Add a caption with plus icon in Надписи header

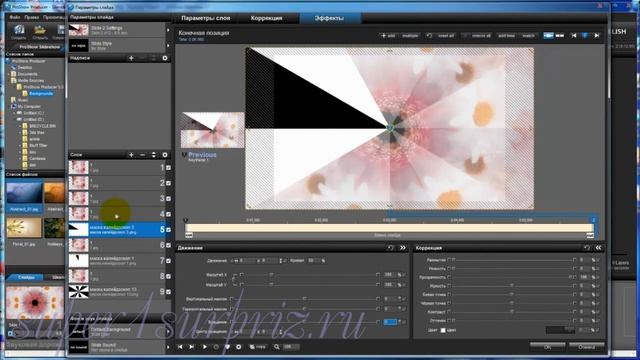[131, 58]
